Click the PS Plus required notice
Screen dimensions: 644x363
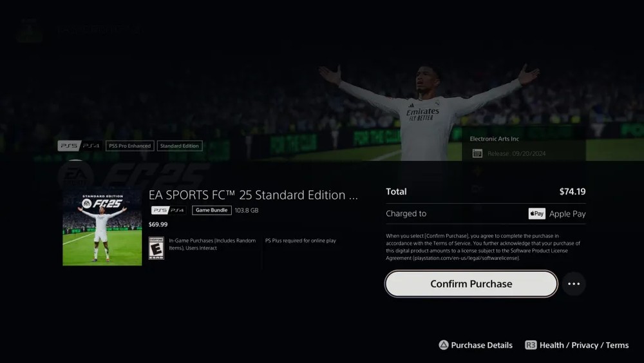[x=301, y=240]
